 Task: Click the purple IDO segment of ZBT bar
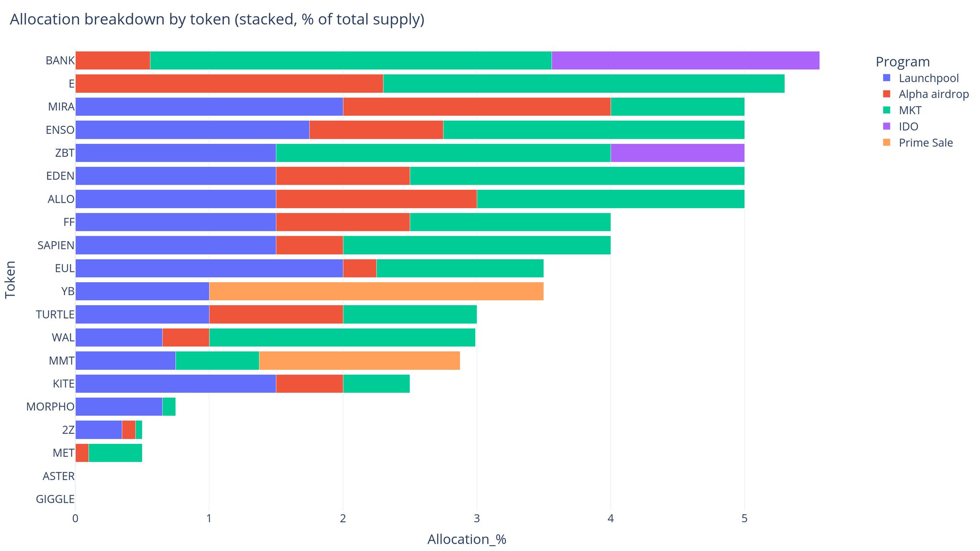click(677, 153)
